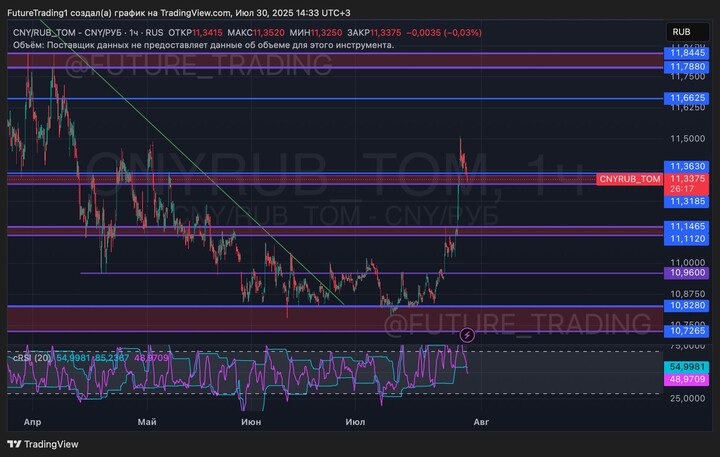This screenshot has width=720, height=457.
Task: Click the Объём volume indicator notice text
Action: pyautogui.click(x=203, y=45)
